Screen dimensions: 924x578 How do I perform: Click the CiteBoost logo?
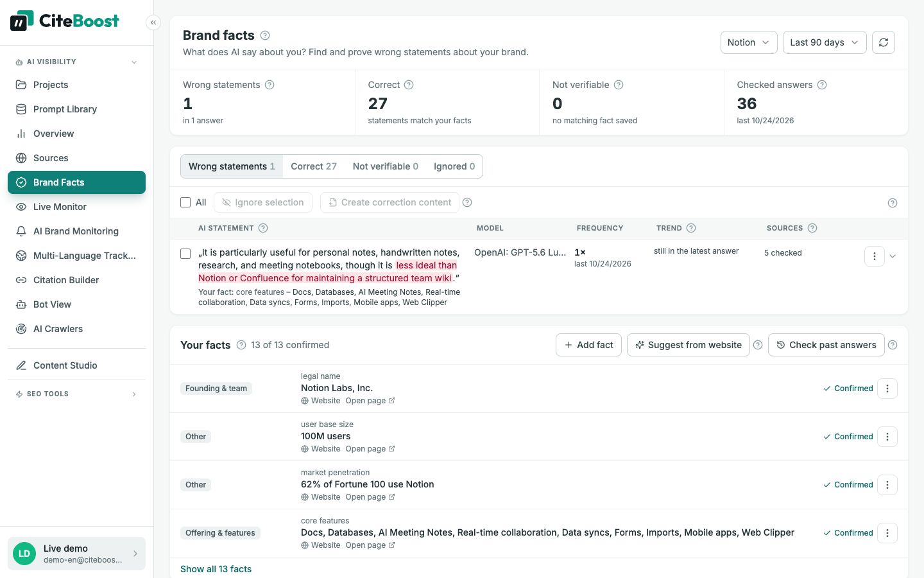[x=65, y=21]
